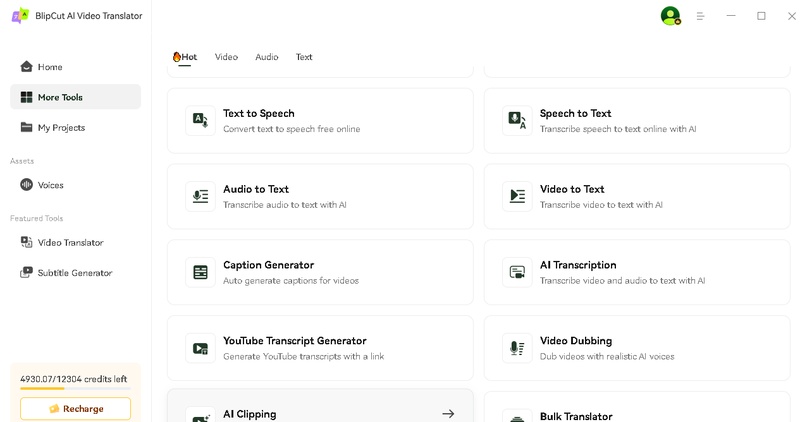Click the Audio to Text card icon
This screenshot has height=422, width=800.
click(x=200, y=196)
